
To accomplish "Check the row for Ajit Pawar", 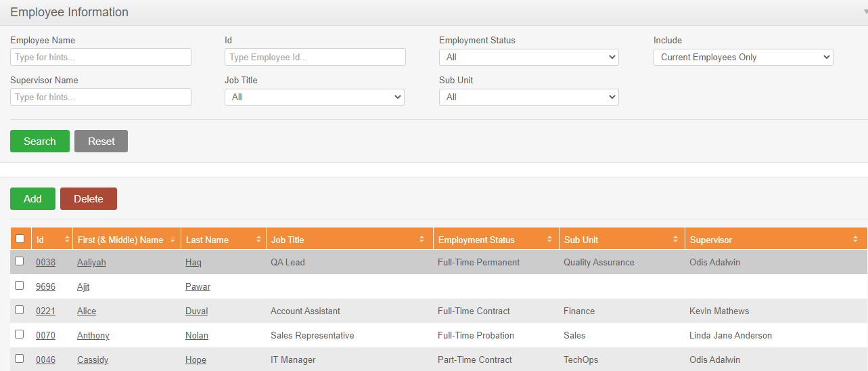I will pos(20,285).
